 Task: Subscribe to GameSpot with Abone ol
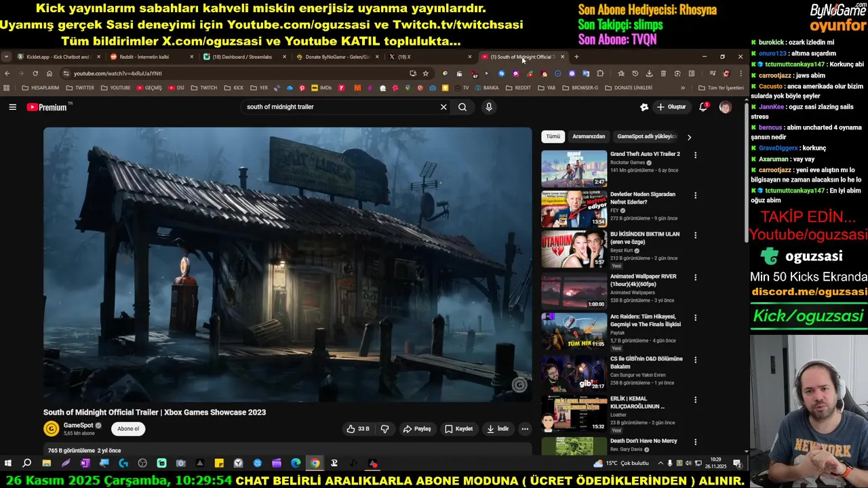coord(128,428)
